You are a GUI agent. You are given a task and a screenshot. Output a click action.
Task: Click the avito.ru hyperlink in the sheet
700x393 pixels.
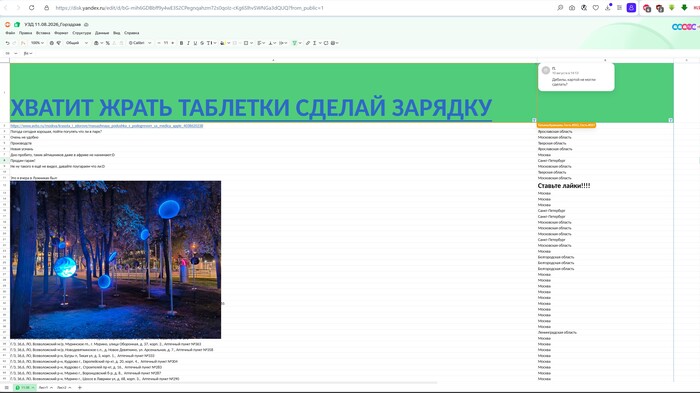point(107,126)
